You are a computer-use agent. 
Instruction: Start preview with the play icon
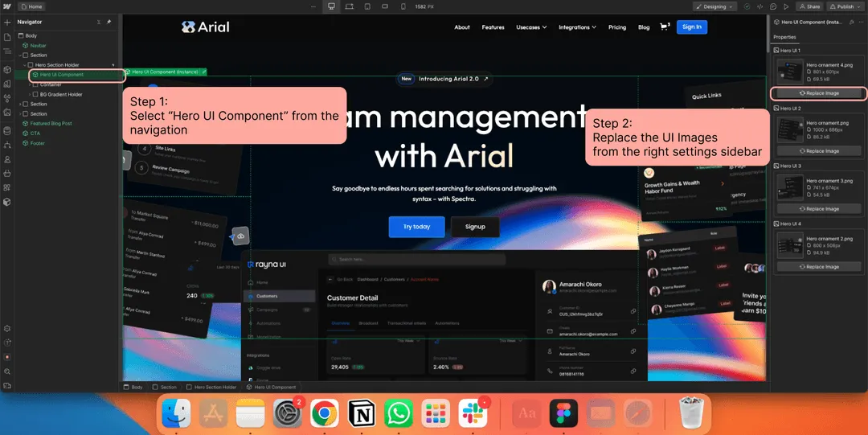click(x=786, y=6)
